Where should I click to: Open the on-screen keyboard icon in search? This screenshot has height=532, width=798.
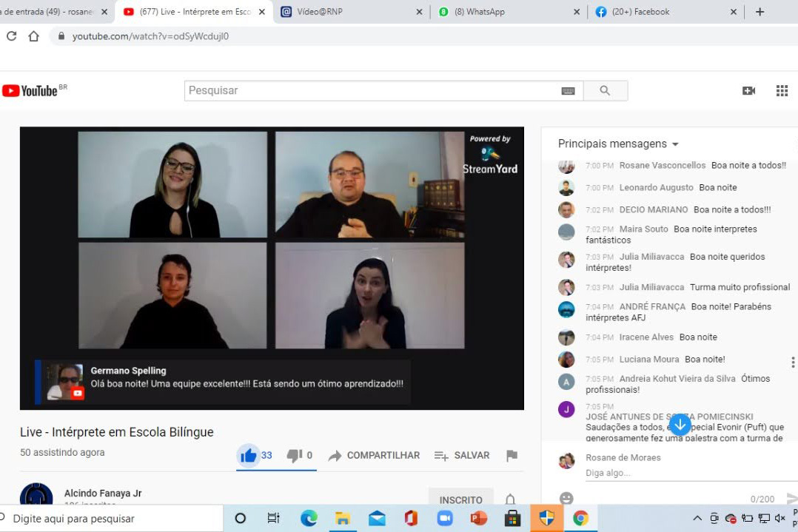click(568, 90)
